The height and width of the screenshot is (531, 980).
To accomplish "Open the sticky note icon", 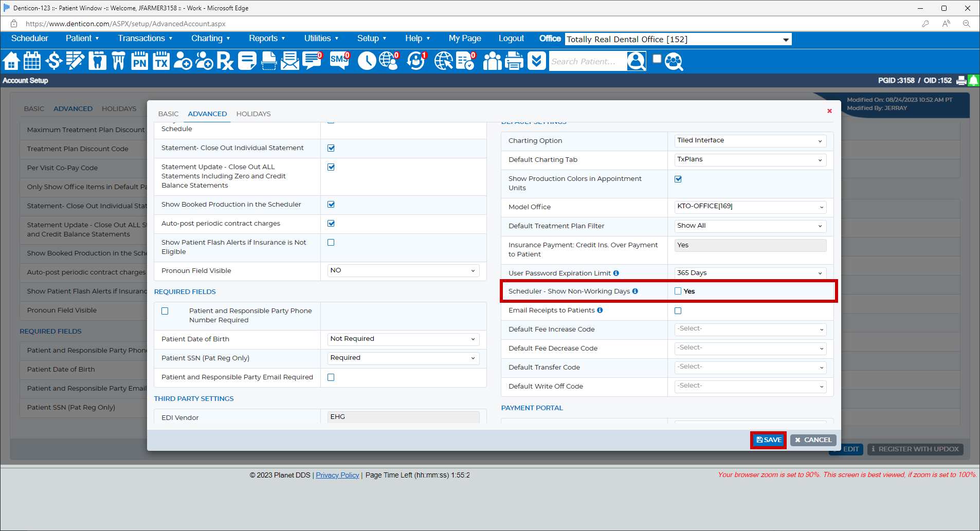I will tap(247, 61).
